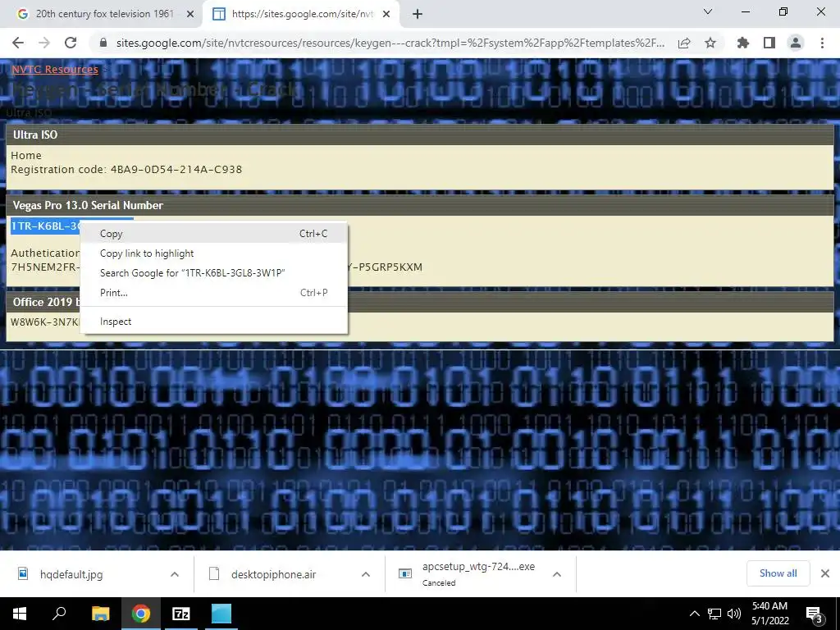Screen dimensions: 840x630
Task: Click Chrome icon in taskbar
Action: pos(141,614)
